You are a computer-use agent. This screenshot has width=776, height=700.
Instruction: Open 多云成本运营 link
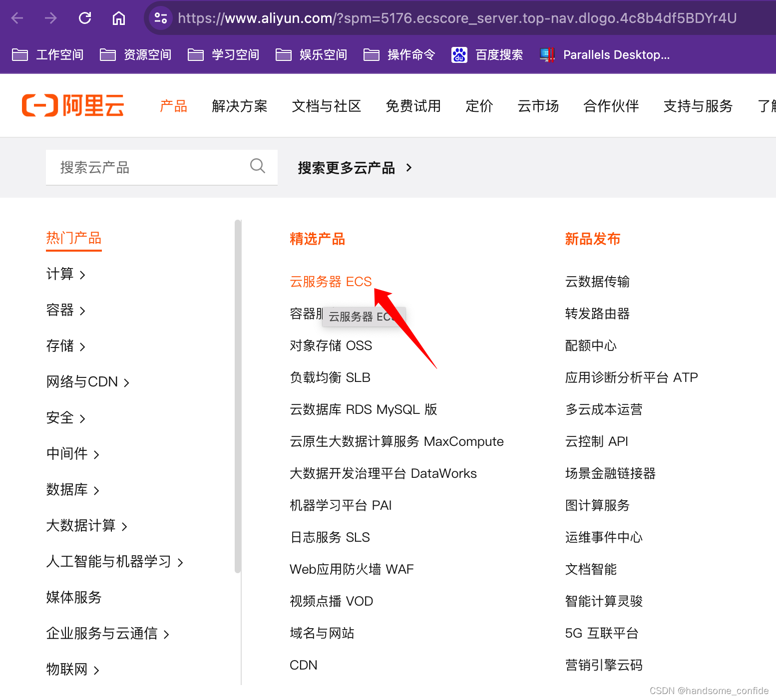604,409
